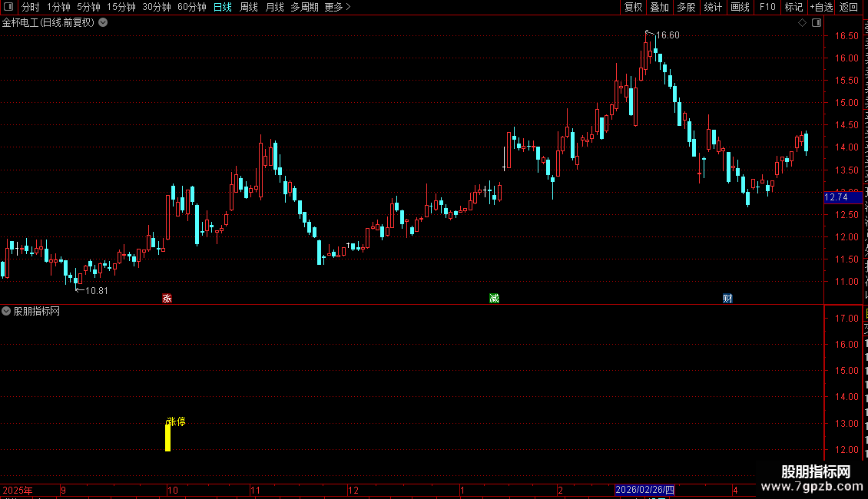Click the yellow 涨停 signal bar
Viewport: 868px width, 499px height.
167,438
